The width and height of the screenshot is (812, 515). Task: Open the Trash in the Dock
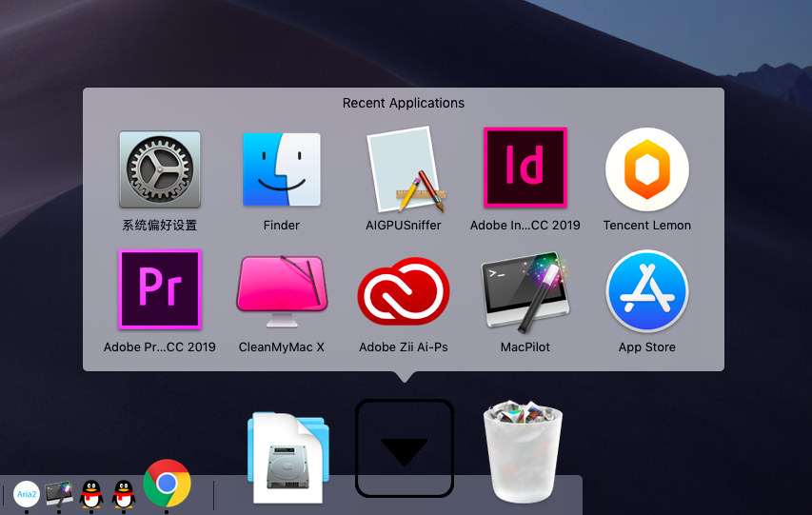point(523,451)
